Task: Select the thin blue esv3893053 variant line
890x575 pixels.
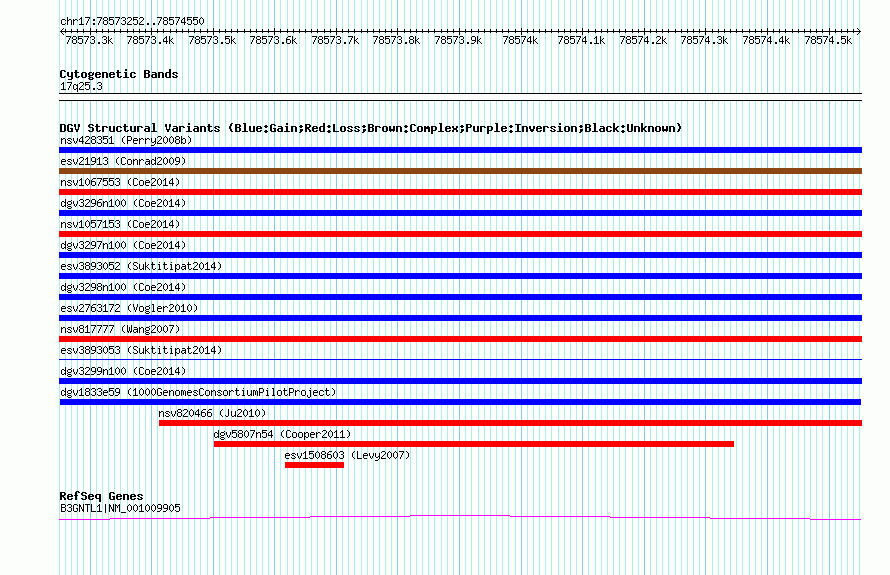Action: pyautogui.click(x=460, y=359)
